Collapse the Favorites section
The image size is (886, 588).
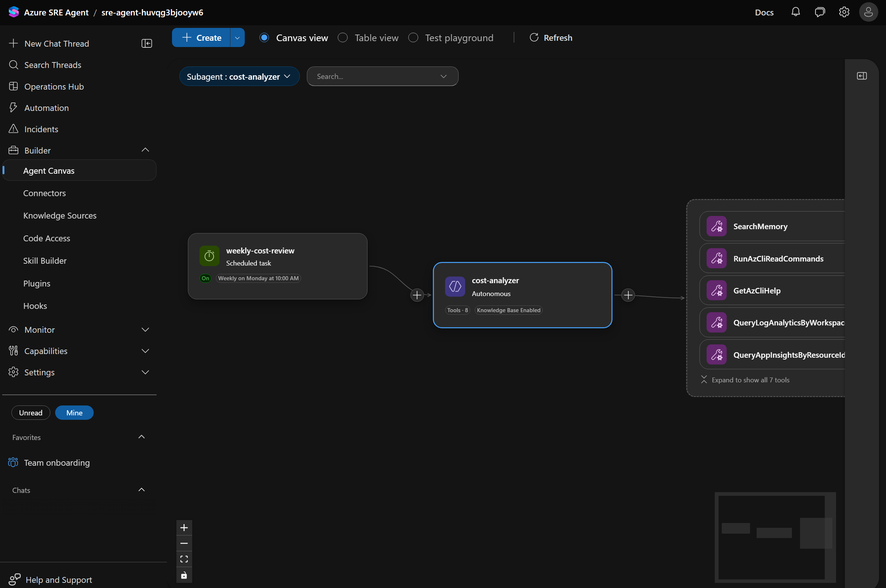point(142,437)
